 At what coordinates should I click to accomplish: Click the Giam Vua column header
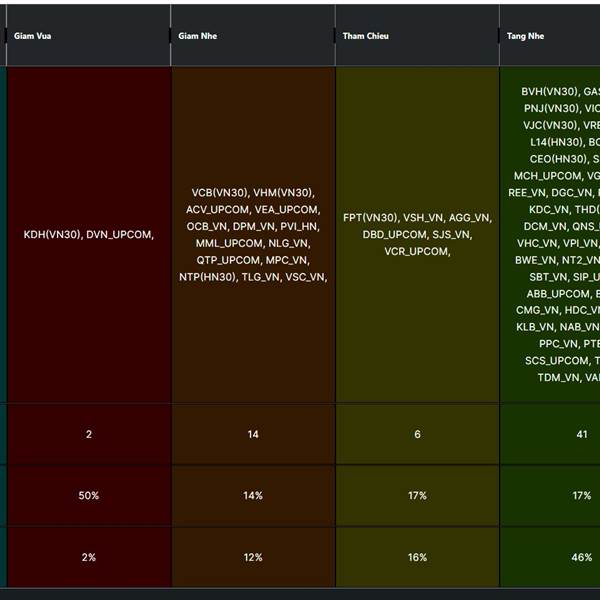coord(88,36)
